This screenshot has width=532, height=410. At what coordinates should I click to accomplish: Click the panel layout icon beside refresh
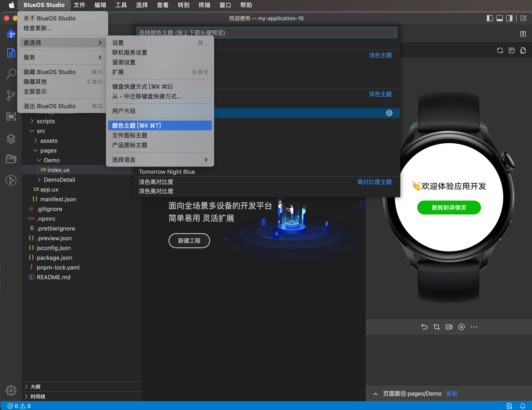click(512, 50)
